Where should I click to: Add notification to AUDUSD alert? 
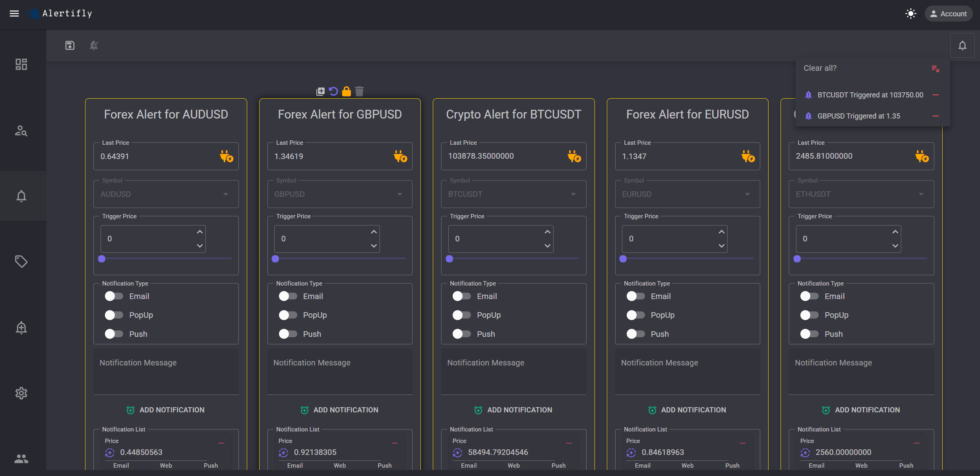pos(166,410)
